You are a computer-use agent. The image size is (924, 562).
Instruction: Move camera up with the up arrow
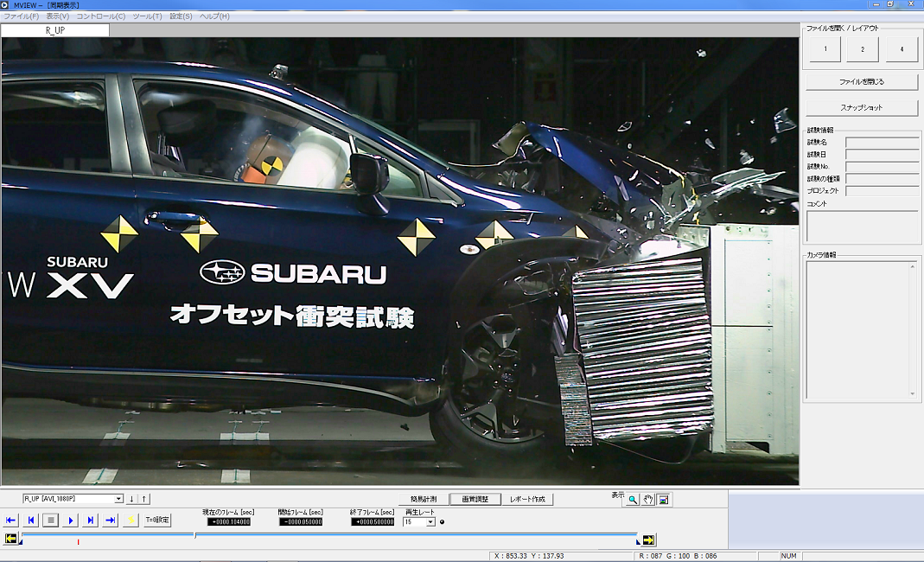(143, 499)
